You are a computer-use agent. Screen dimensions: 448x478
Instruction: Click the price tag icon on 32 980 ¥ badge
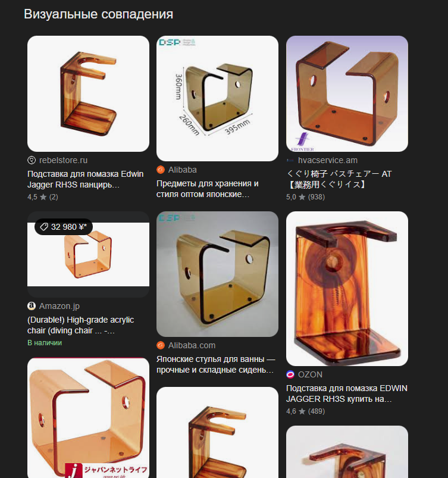tap(44, 227)
